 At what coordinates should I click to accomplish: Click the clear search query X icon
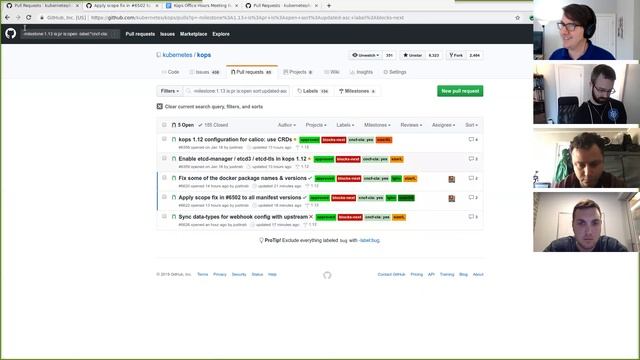tap(160, 107)
